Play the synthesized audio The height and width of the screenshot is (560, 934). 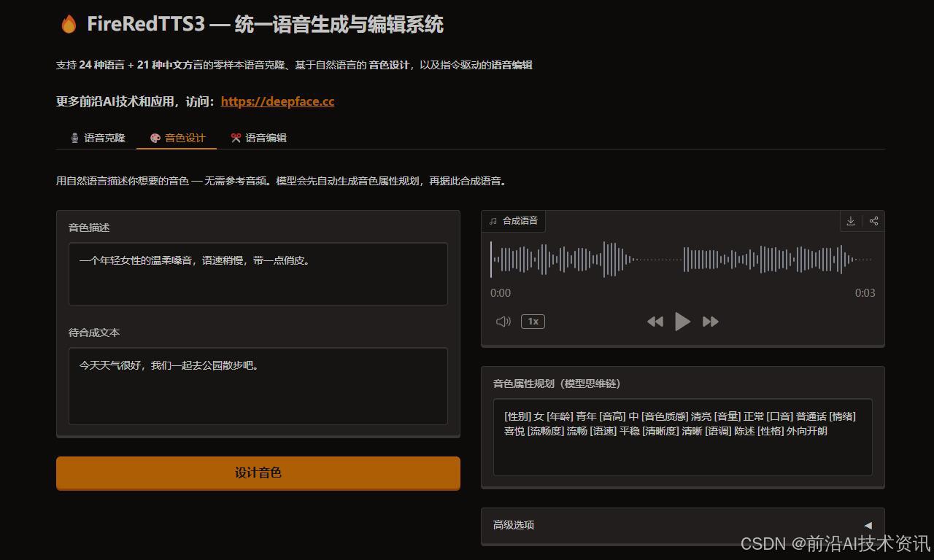tap(682, 322)
